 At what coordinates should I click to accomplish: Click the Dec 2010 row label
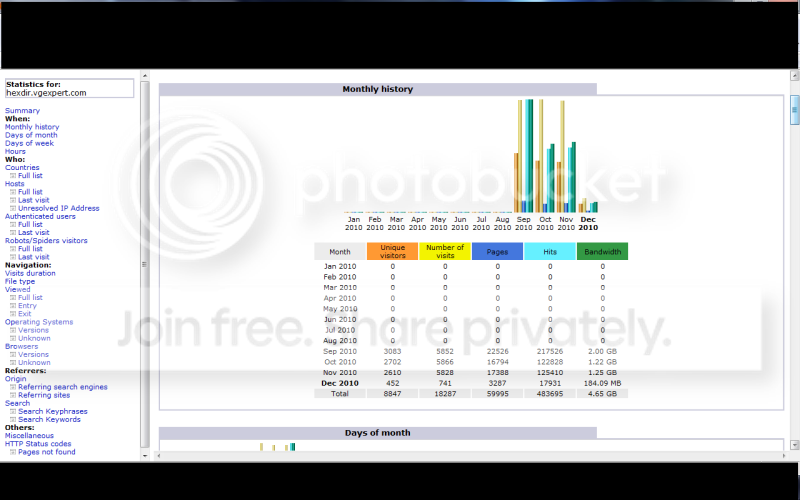(x=340, y=383)
